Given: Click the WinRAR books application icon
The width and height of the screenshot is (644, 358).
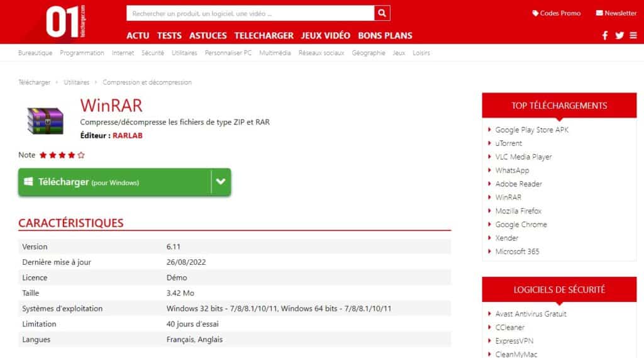Looking at the screenshot, I should (46, 120).
